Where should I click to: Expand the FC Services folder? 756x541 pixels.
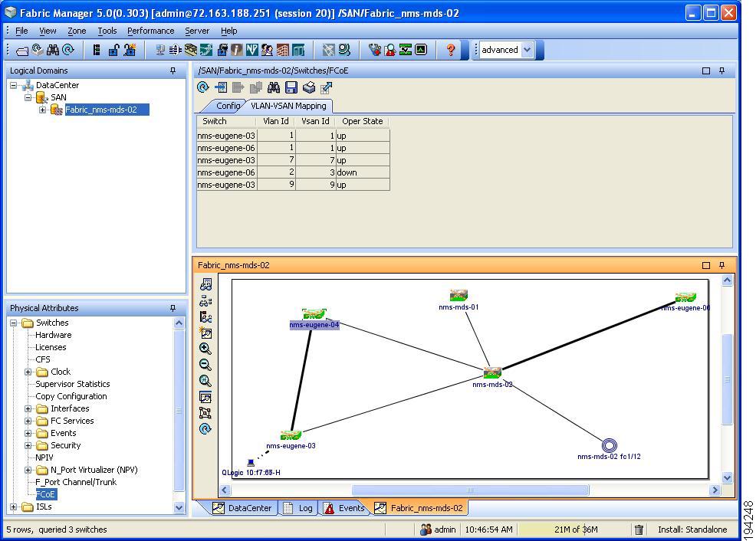(x=28, y=421)
